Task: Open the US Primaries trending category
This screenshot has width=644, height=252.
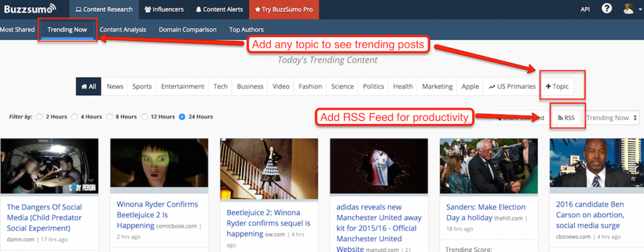Action: [x=512, y=86]
